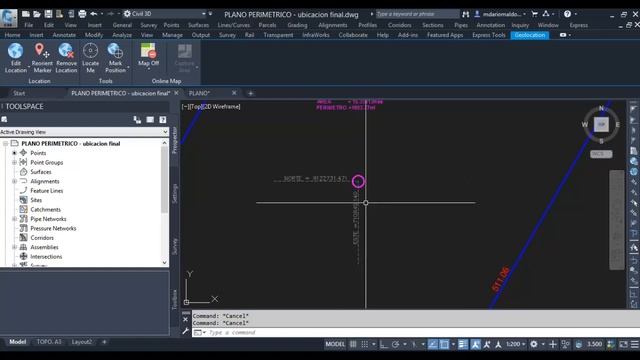Screen dimensions: 640x360
Task: Expand the Point Groups tree node
Action: pyautogui.click(x=14, y=162)
